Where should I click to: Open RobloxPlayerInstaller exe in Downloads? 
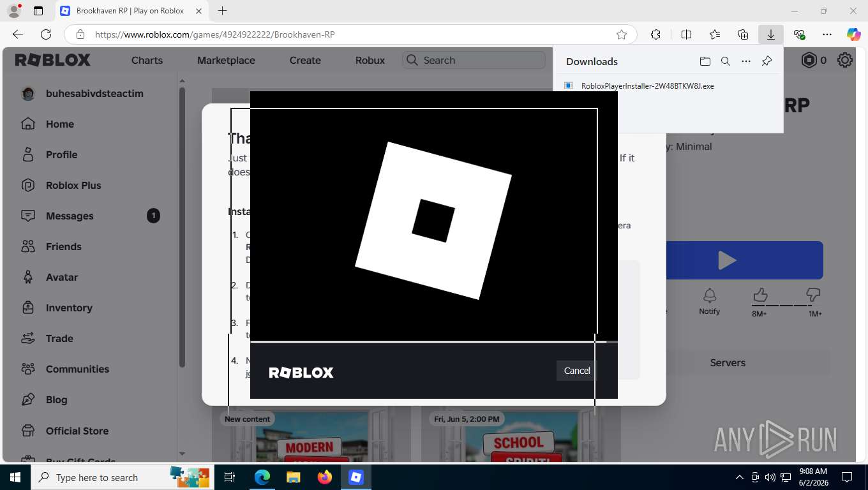647,86
